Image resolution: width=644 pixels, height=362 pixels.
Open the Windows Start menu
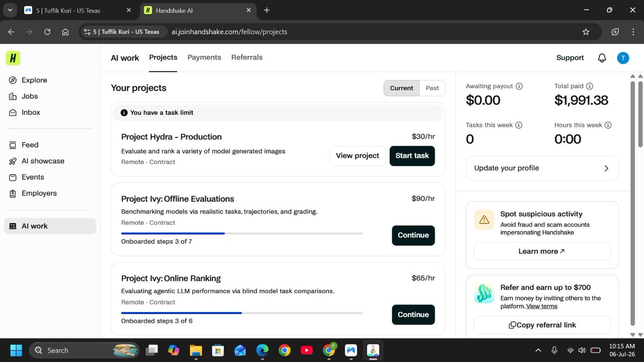point(16,350)
